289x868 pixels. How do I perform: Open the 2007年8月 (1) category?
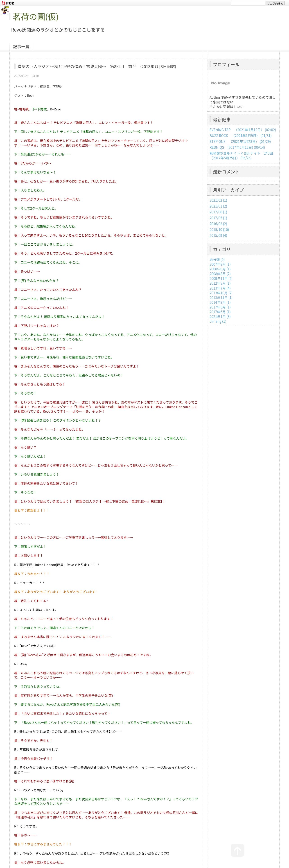220,264
